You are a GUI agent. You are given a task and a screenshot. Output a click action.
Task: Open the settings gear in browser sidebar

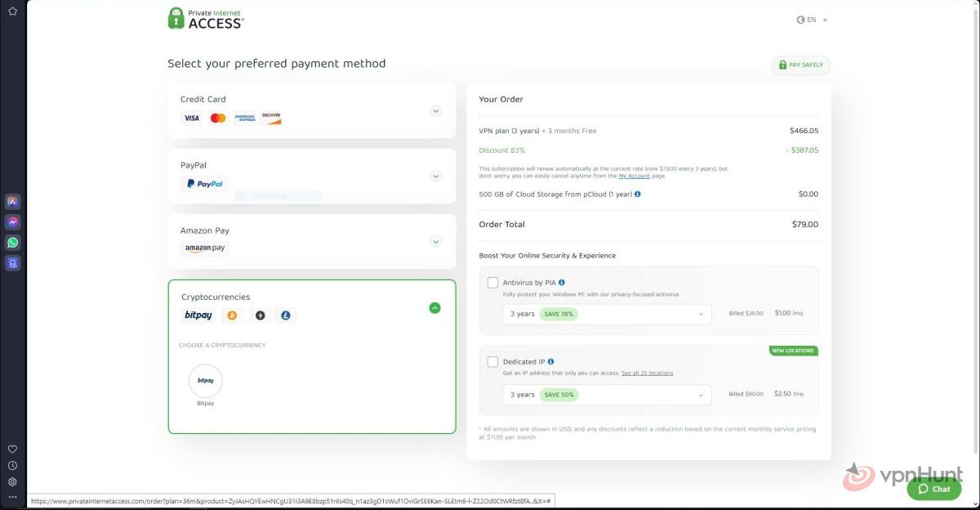[12, 481]
